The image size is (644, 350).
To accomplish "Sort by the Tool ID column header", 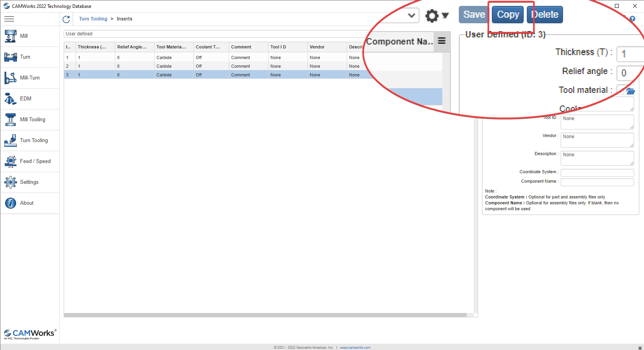I will 288,47.
